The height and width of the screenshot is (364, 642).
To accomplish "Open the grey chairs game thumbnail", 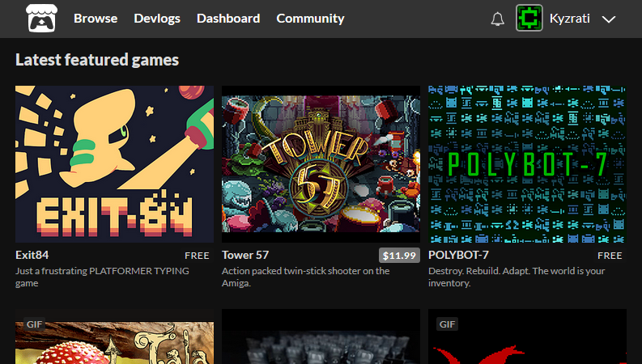I will (x=321, y=336).
